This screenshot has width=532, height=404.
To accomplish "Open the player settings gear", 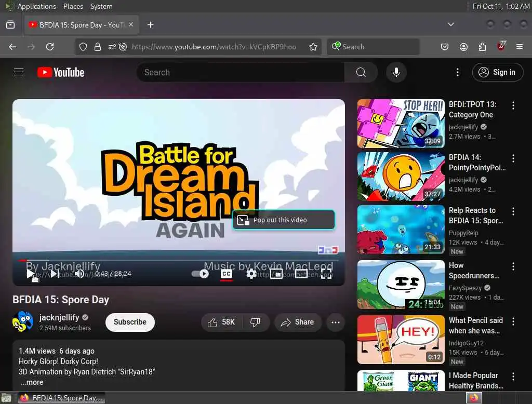I will point(251,274).
